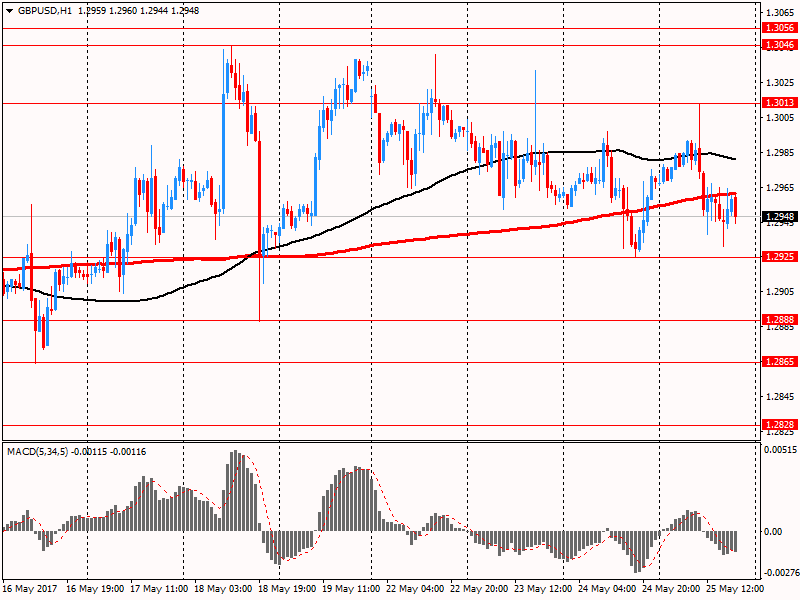Click the 24 May 04:00 time label
The image size is (800, 600).
(607, 588)
